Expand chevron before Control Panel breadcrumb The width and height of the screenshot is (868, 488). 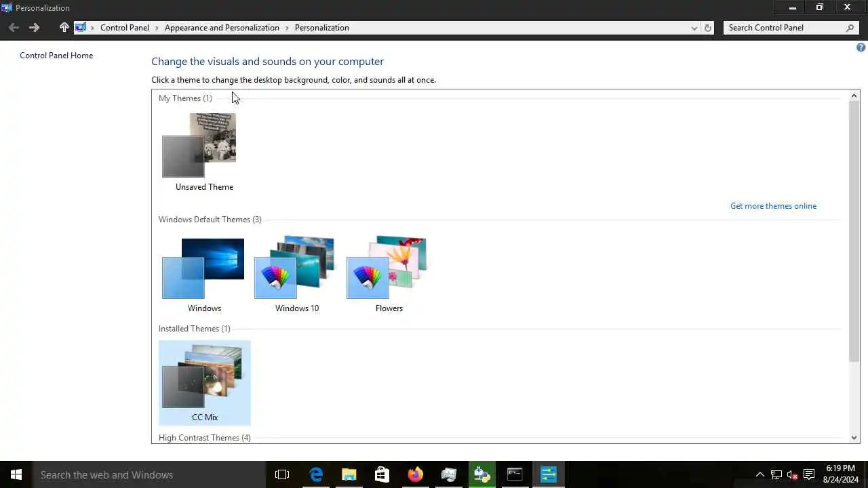coord(93,28)
